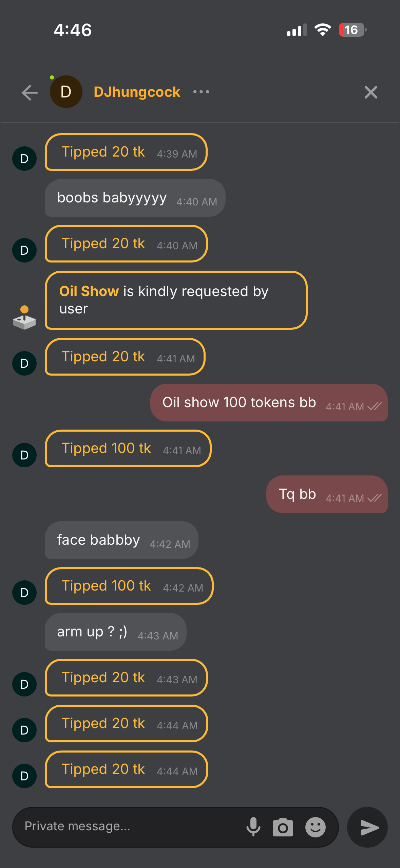Screen dimensions: 400x868
Task: Tap the Wi-Fi status bar icon
Action: pyautogui.click(x=323, y=30)
